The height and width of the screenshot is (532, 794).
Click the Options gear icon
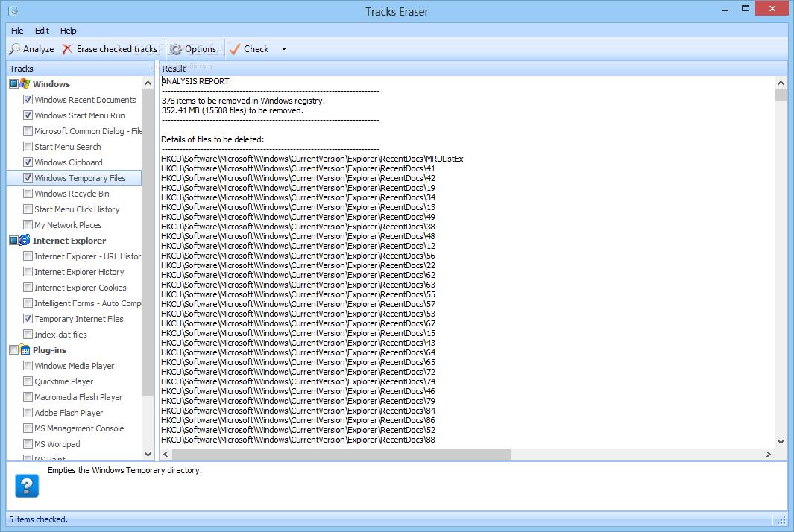coord(176,49)
